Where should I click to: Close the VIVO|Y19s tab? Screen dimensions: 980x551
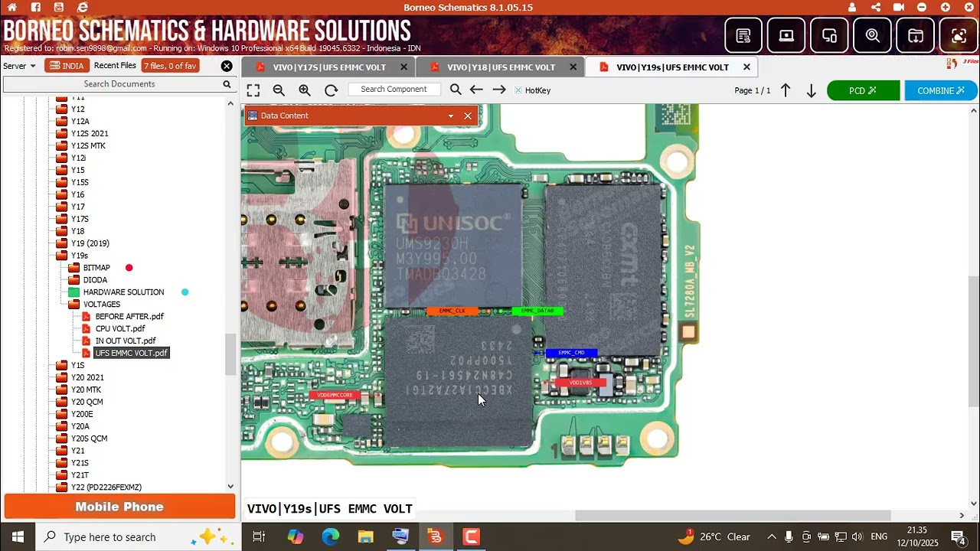(x=746, y=67)
